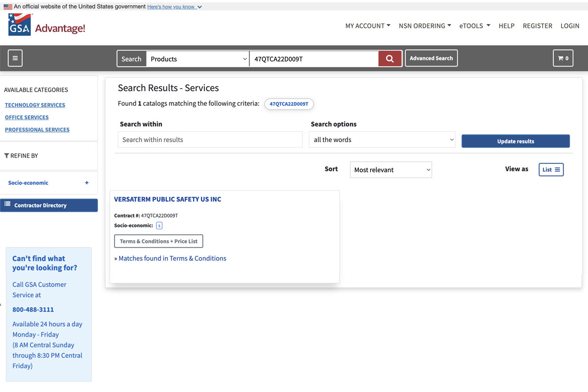Select PROFESSIONAL SERVICES category

pyautogui.click(x=37, y=129)
